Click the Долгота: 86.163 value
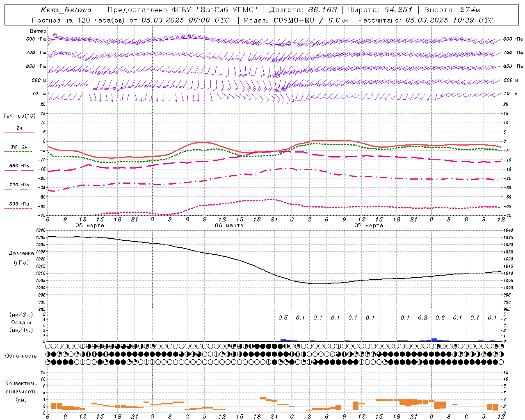Image resolution: width=525 pixels, height=420 pixels. click(303, 10)
